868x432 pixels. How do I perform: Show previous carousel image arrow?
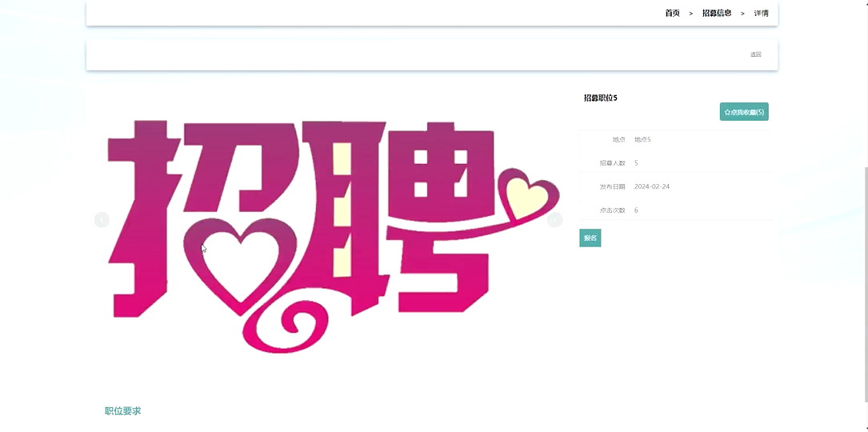pyautogui.click(x=102, y=220)
